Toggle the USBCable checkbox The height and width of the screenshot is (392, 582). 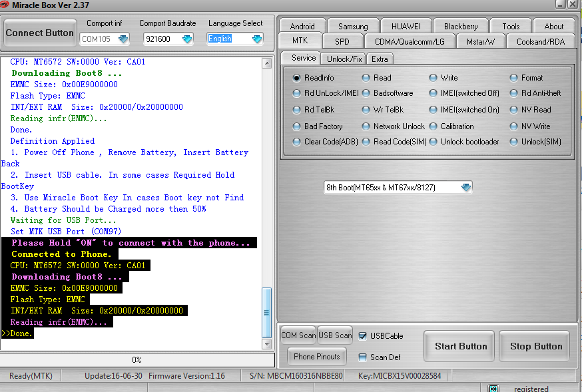pos(363,336)
